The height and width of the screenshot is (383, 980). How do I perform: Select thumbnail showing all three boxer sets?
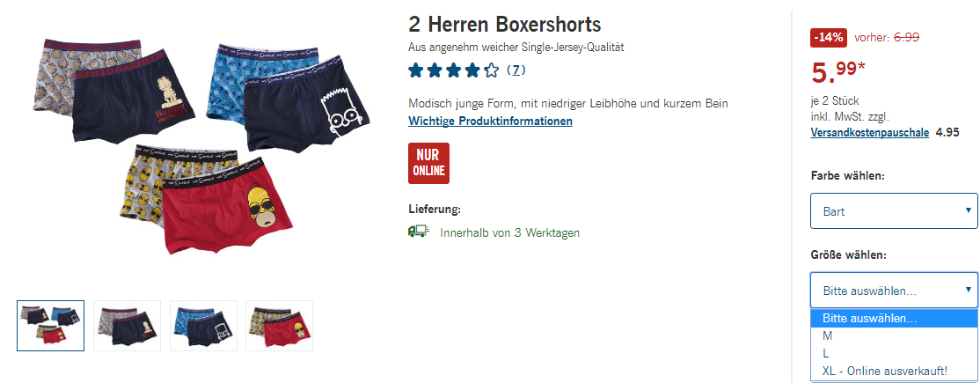click(x=51, y=326)
